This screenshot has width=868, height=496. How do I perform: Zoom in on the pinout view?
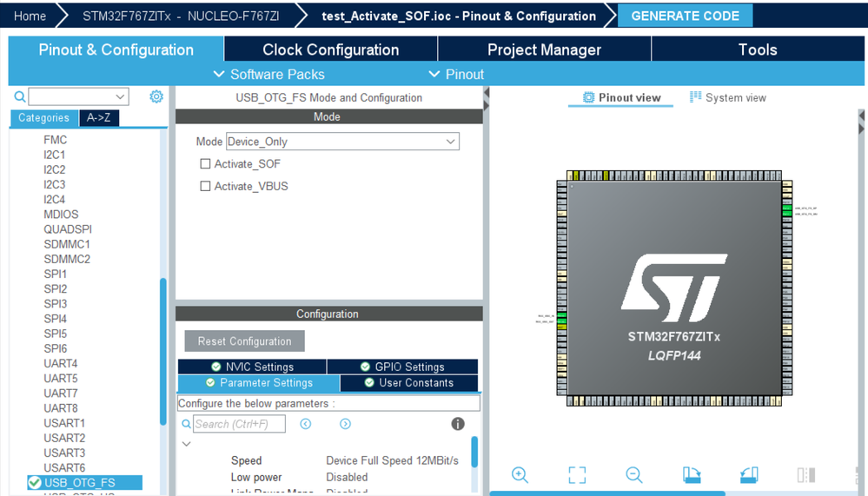pyautogui.click(x=520, y=475)
